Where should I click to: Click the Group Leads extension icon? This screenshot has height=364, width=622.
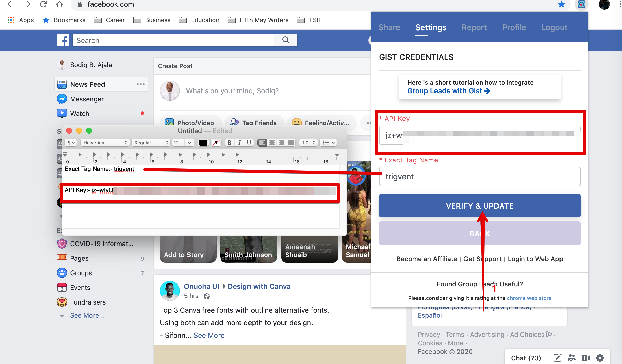pyautogui.click(x=582, y=4)
